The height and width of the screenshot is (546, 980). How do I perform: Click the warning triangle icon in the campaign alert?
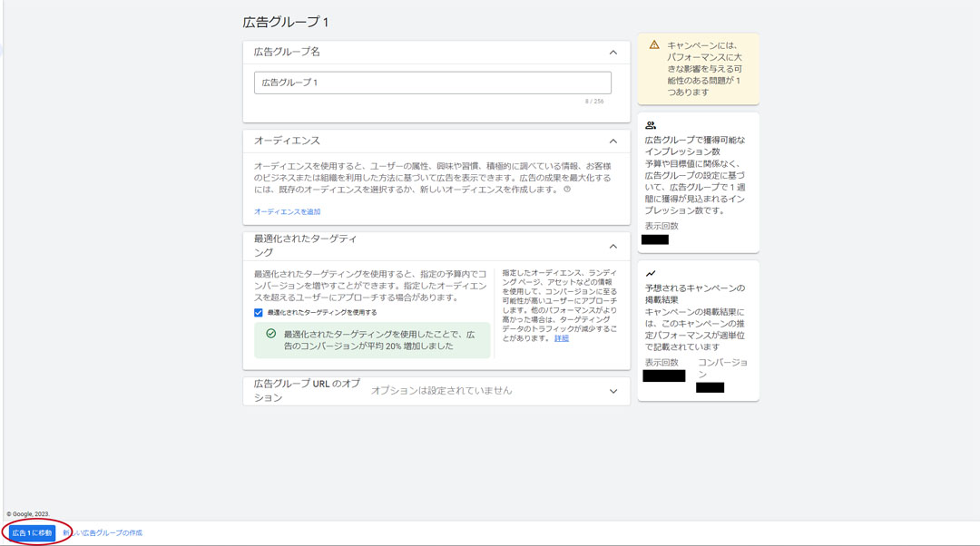tap(653, 44)
